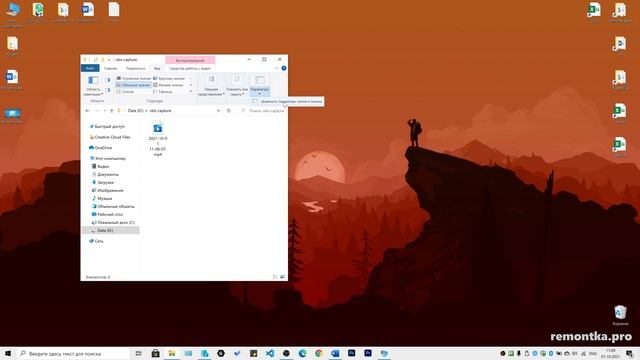The height and width of the screenshot is (360, 640).
Task: Toggle the preview pane icon in ribbon
Action: coord(108,80)
